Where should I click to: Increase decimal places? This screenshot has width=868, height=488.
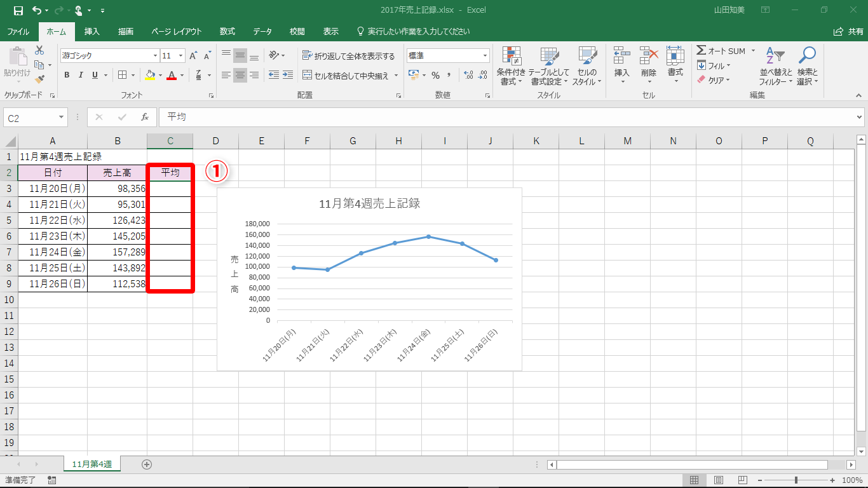coord(469,75)
